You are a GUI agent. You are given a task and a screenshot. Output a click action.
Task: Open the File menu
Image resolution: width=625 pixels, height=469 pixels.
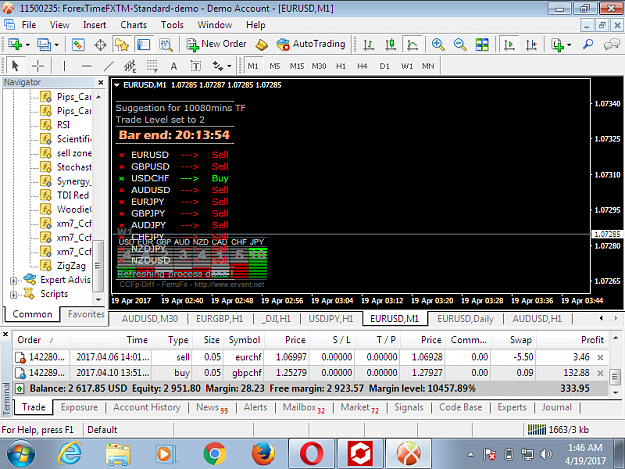tap(29, 25)
